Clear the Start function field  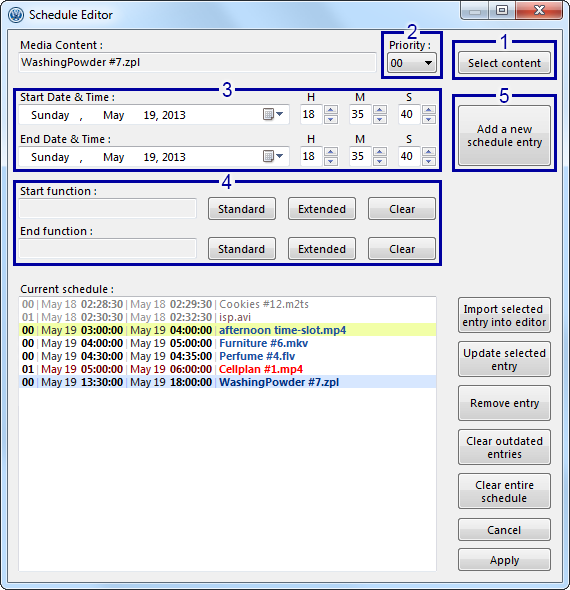[x=402, y=209]
